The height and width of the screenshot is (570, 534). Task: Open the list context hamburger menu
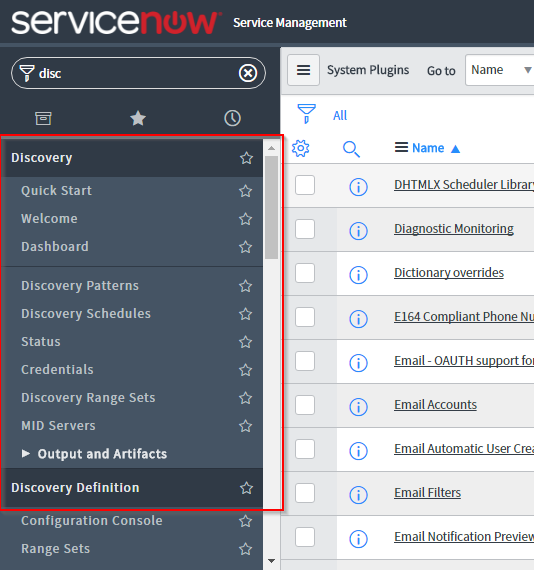coord(304,70)
